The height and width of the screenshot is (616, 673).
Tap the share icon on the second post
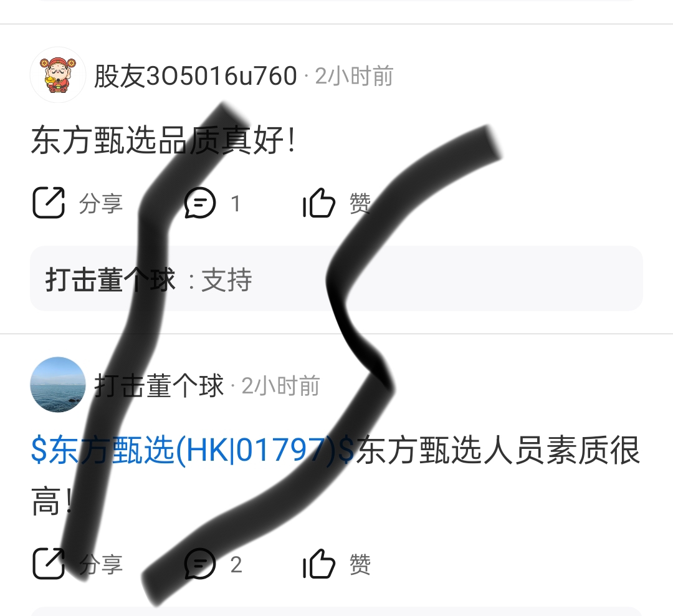point(49,564)
